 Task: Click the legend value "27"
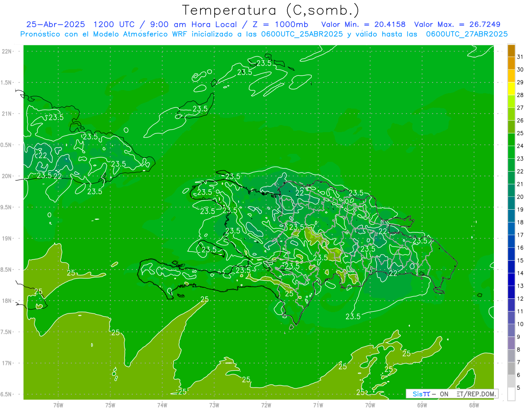click(520, 108)
